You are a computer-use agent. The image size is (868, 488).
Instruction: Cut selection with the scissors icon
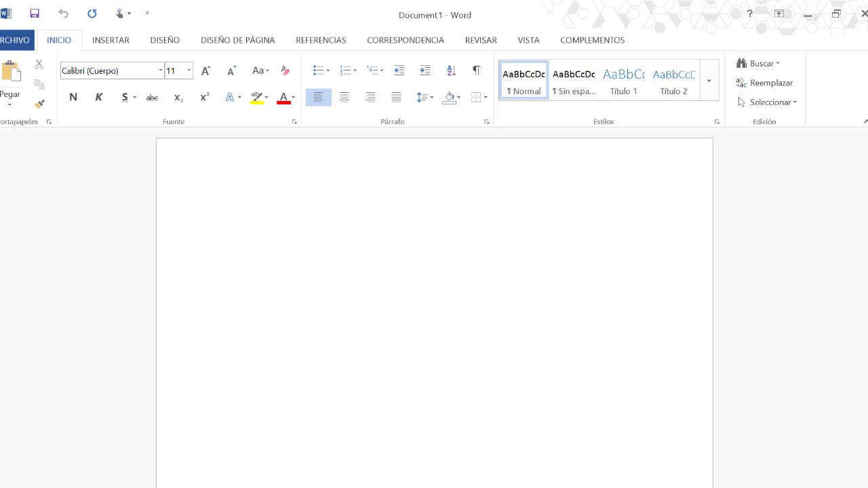pyautogui.click(x=39, y=64)
